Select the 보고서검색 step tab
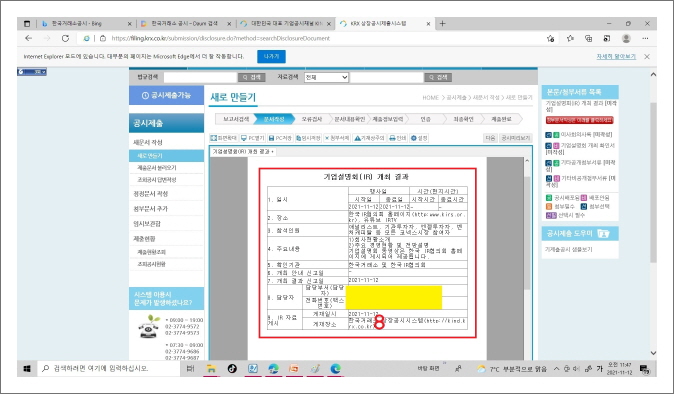 pos(236,119)
